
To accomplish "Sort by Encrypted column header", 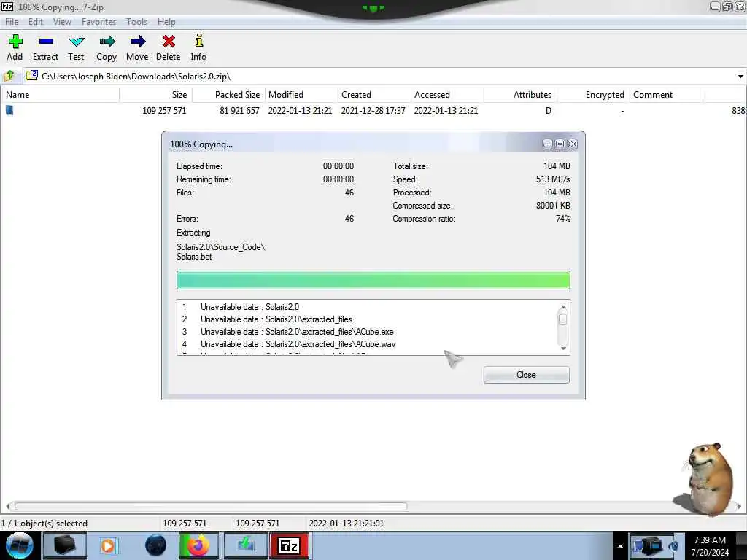I will point(593,94).
